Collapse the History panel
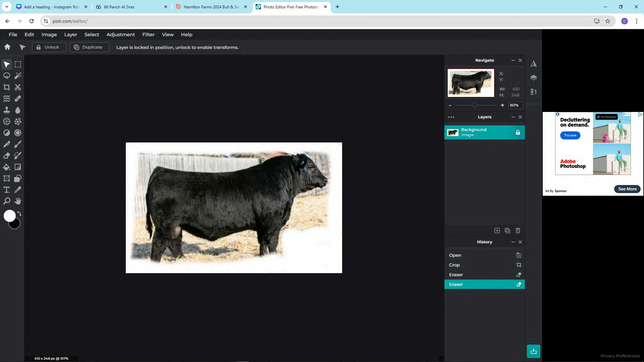The width and height of the screenshot is (644, 362). tap(513, 242)
